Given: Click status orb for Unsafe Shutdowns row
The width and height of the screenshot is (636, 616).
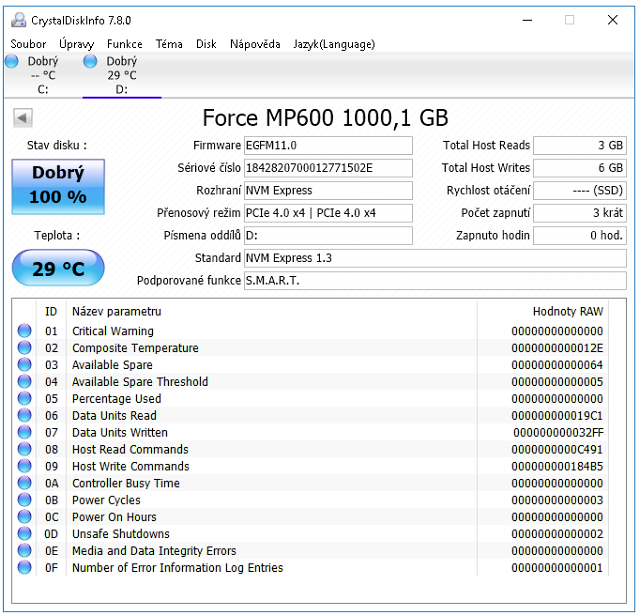Looking at the screenshot, I should (x=24, y=533).
